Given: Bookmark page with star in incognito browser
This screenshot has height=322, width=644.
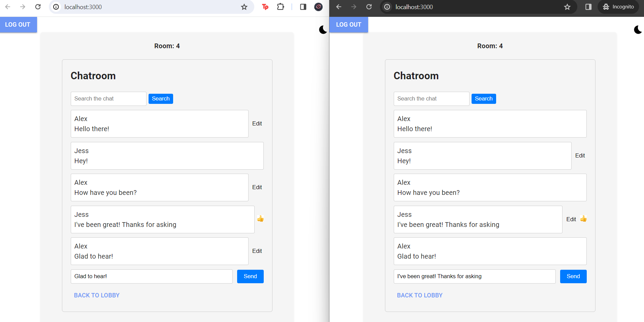Looking at the screenshot, I should point(567,7).
